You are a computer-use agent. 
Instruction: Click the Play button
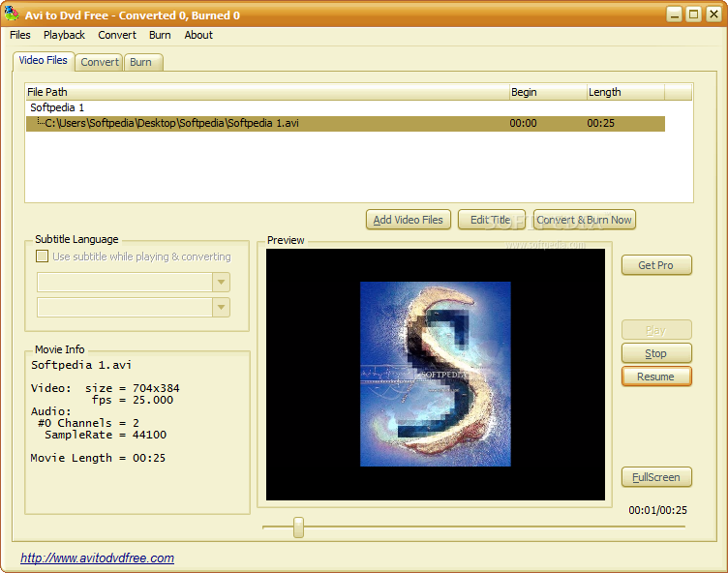point(656,330)
